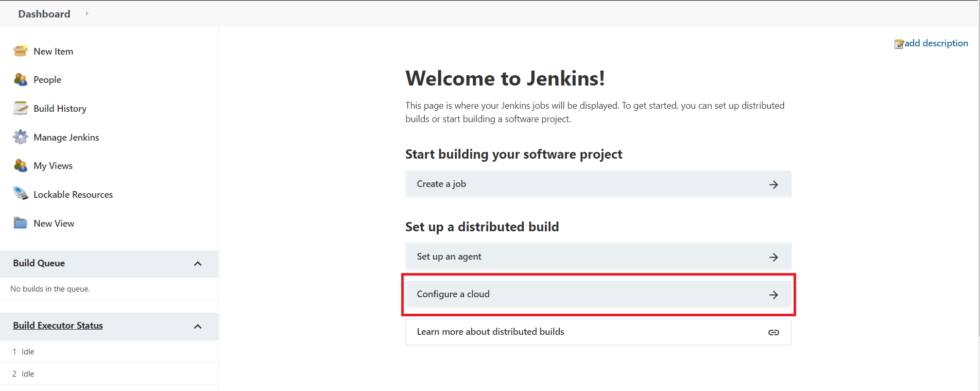Click the arrow icon on Configure a cloud
980x391 pixels.
(773, 295)
